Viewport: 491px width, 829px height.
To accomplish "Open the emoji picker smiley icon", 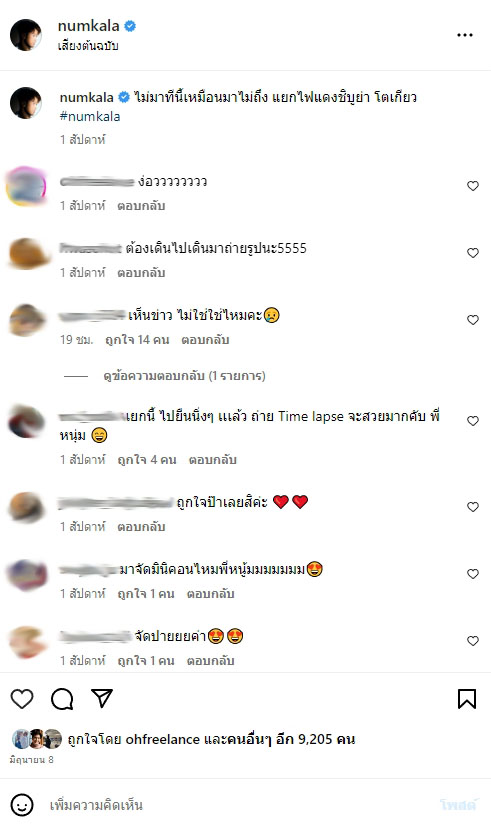I will pos(22,805).
